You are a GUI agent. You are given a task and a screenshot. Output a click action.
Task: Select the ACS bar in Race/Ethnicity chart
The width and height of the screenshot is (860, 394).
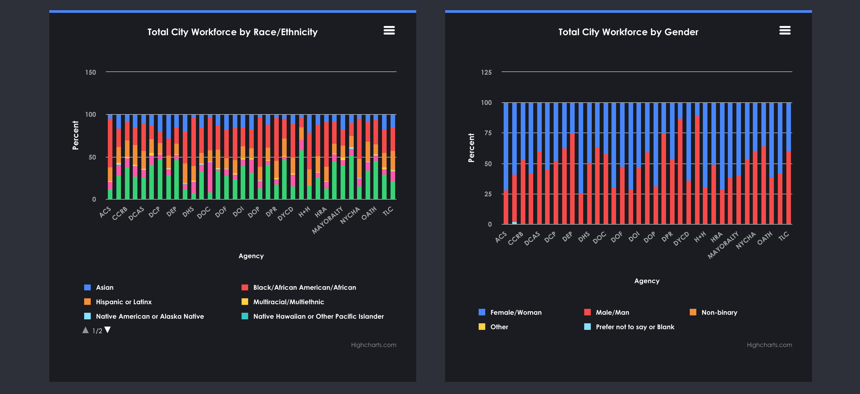110,157
